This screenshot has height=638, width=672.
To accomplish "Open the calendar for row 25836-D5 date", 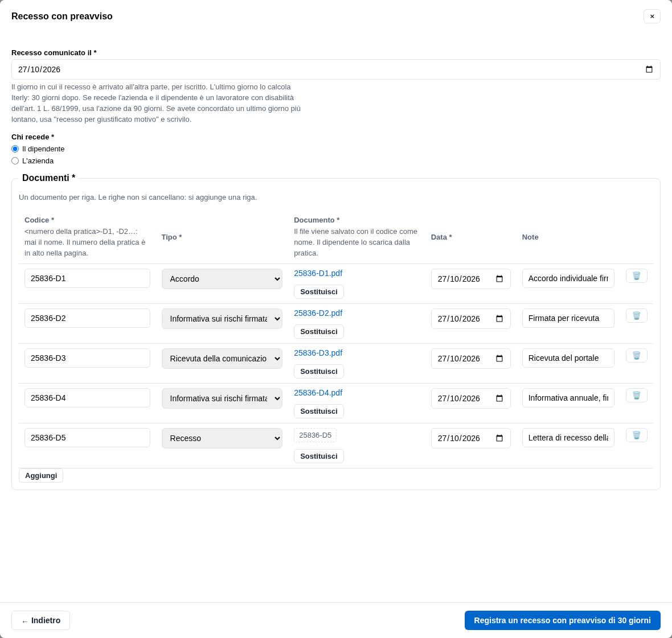I will (x=499, y=438).
